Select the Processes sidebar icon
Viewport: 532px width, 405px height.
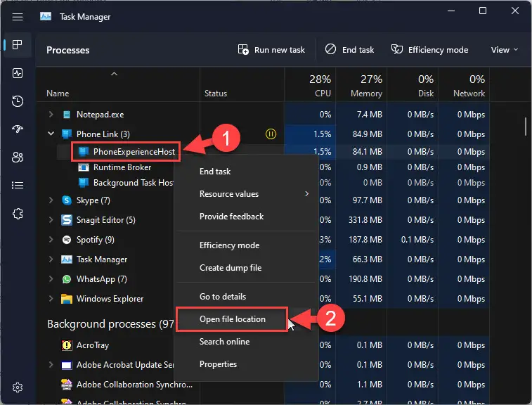pyautogui.click(x=18, y=44)
